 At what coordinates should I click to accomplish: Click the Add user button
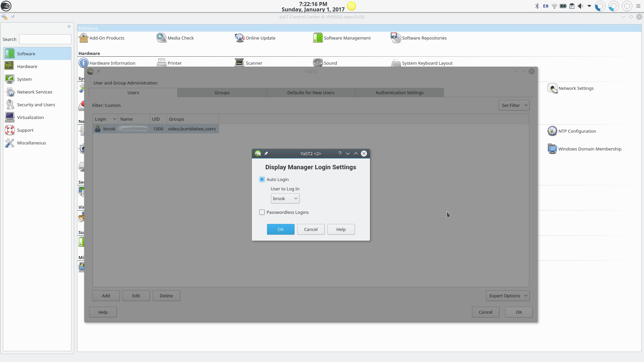[106, 296]
